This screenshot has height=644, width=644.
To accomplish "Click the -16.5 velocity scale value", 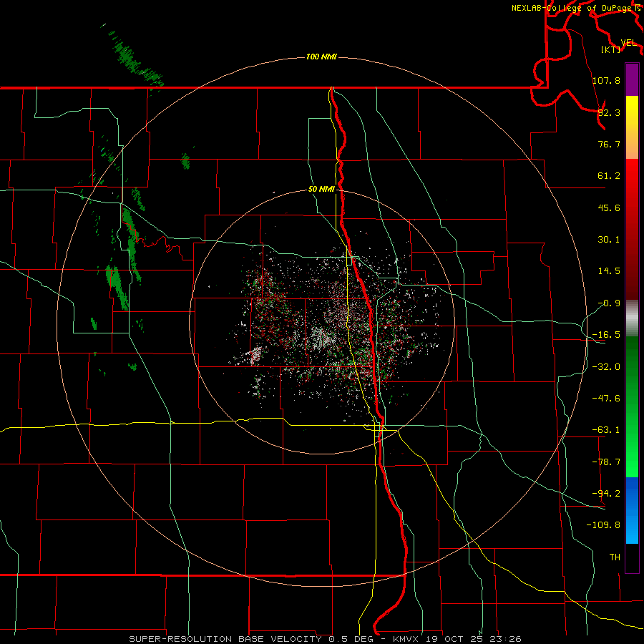I will (606, 335).
